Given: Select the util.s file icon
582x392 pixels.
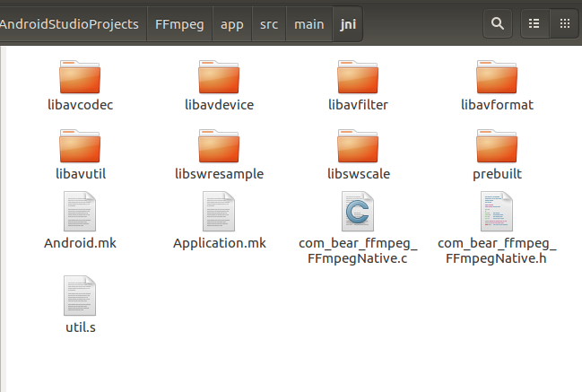Looking at the screenshot, I should pos(80,295).
